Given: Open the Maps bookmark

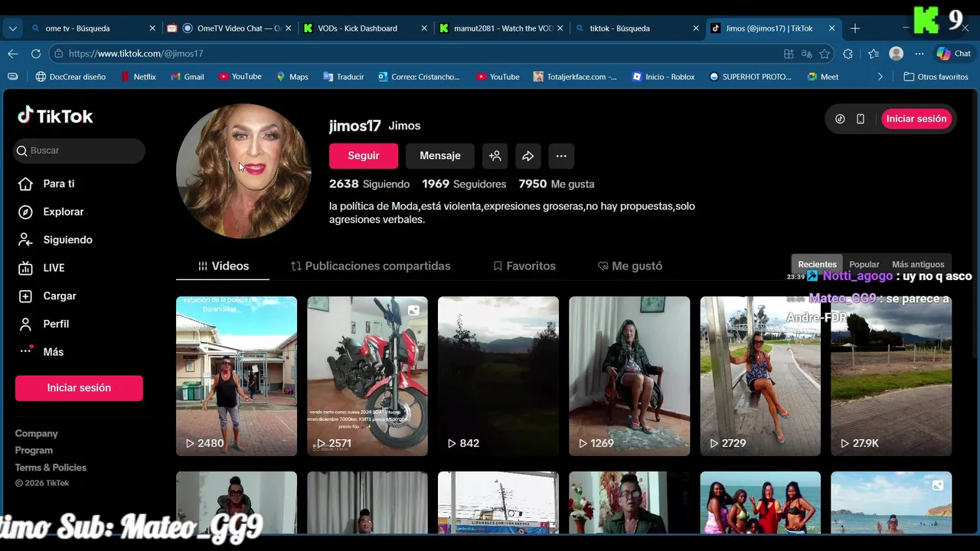Looking at the screenshot, I should point(292,77).
